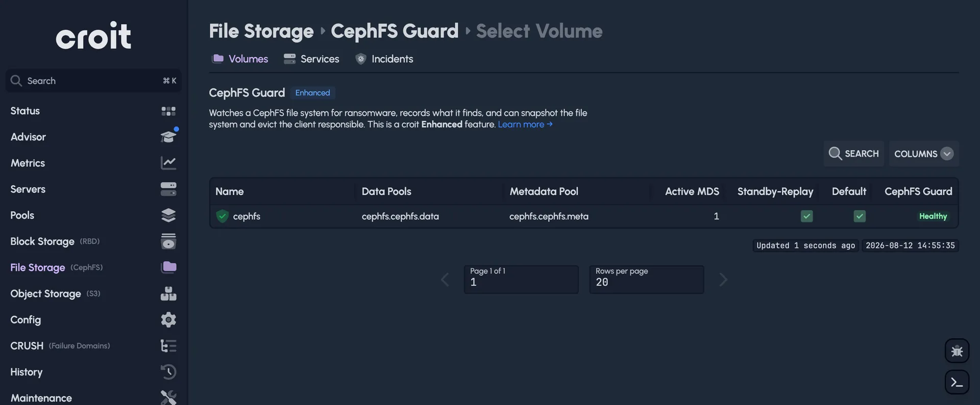980x405 pixels.
Task: Open Servers in the sidebar
Action: click(x=93, y=189)
